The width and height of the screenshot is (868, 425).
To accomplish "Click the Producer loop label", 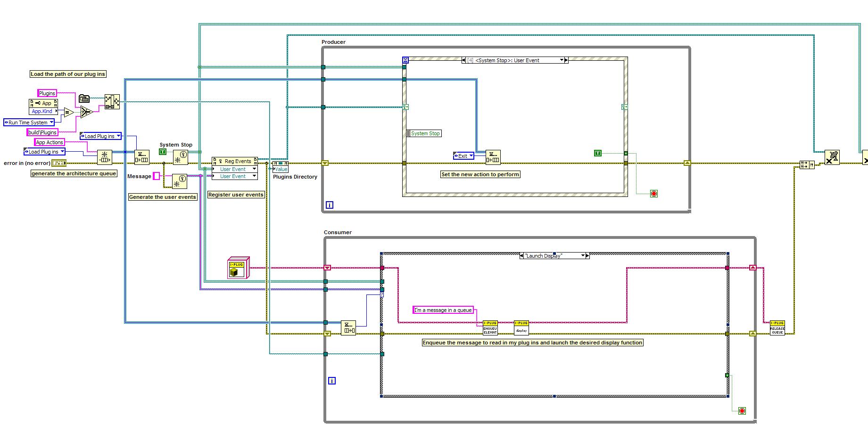I will [x=333, y=42].
